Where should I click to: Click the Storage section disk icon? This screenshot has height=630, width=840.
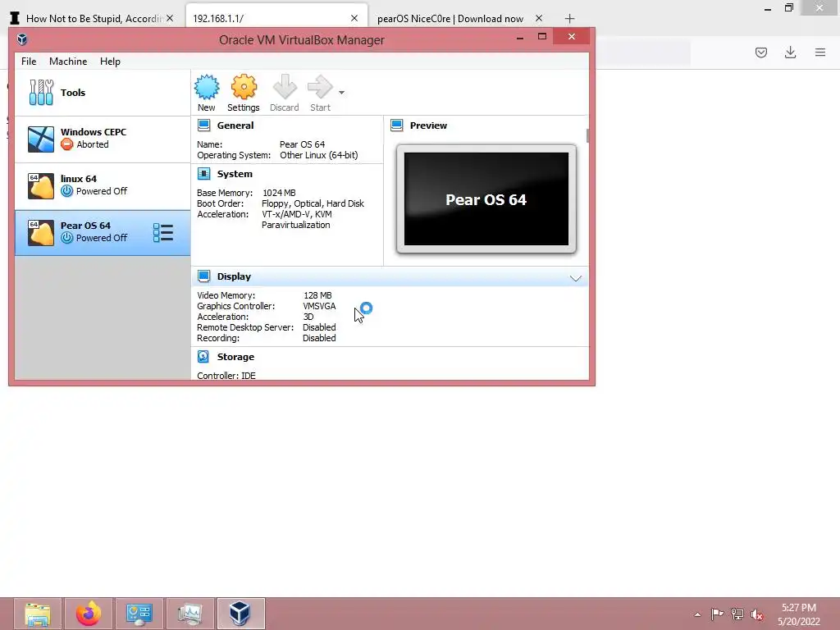click(203, 357)
